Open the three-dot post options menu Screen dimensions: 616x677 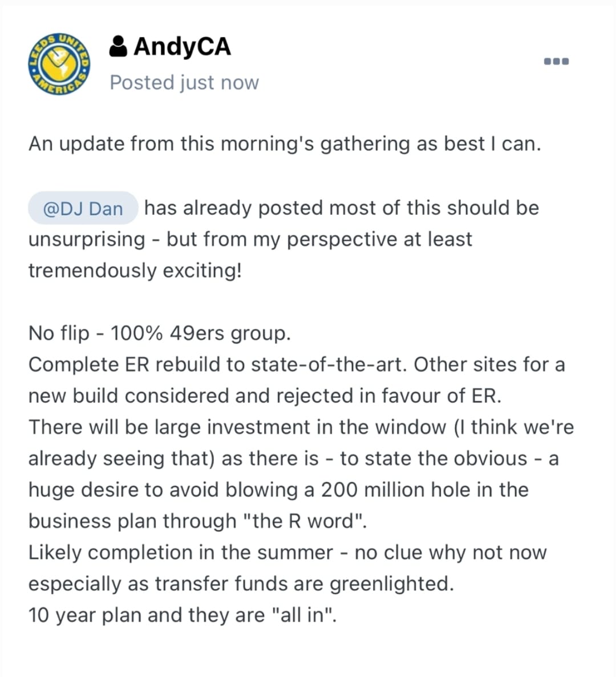point(556,61)
